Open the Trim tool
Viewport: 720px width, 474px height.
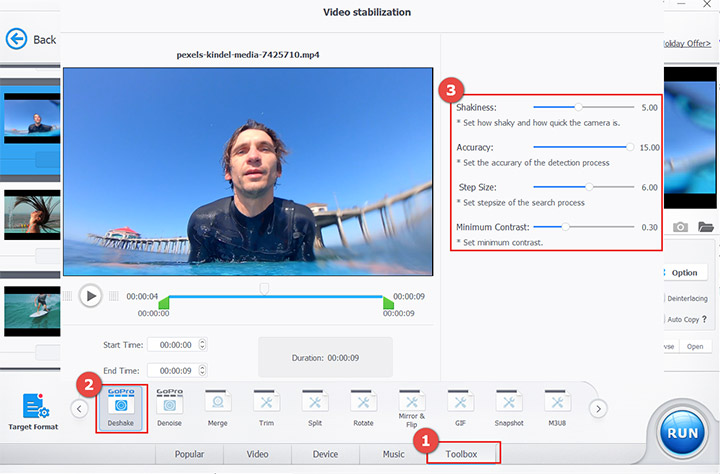click(266, 408)
